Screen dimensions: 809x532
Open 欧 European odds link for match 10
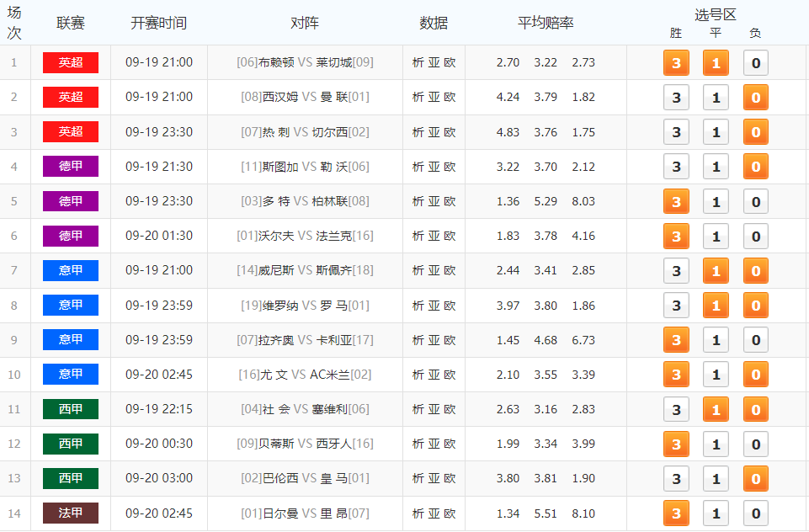450,375
